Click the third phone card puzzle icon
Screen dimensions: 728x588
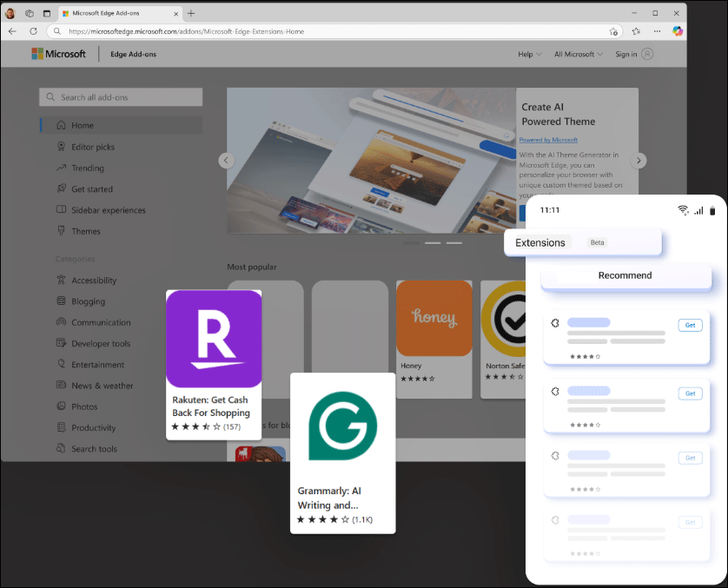555,456
